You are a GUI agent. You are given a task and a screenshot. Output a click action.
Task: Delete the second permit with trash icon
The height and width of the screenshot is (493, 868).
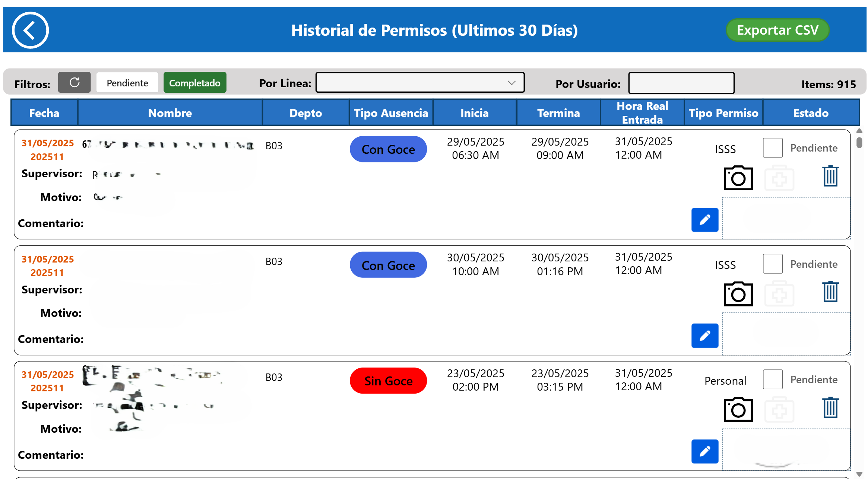pyautogui.click(x=830, y=292)
